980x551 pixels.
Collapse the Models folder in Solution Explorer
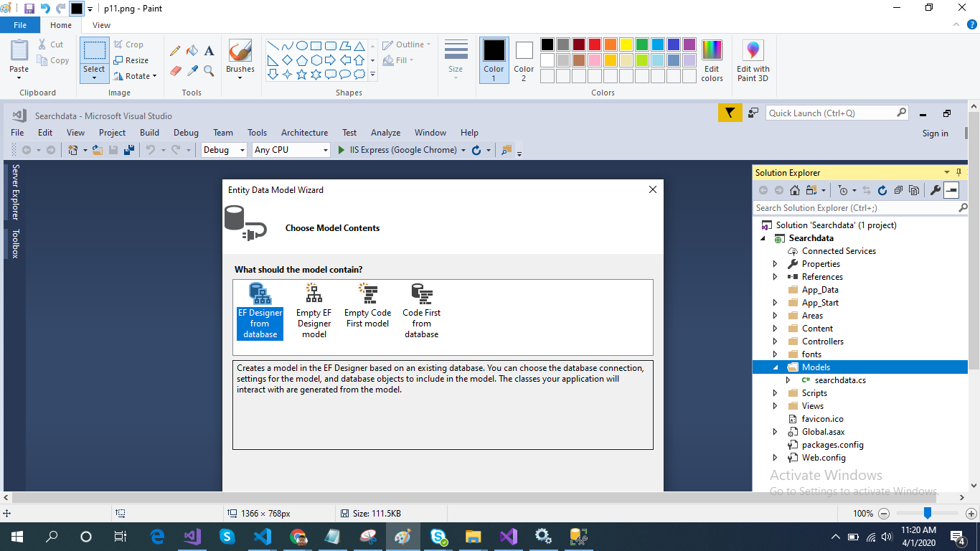tap(775, 367)
